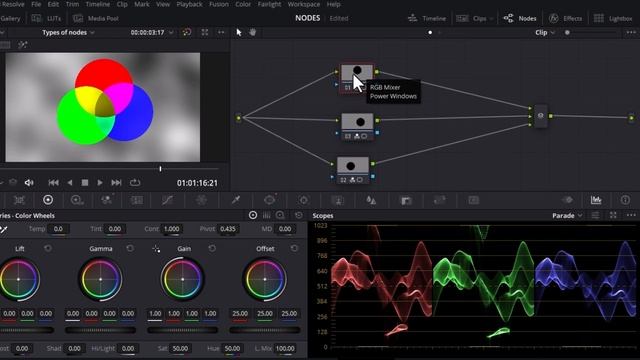Open the HDR grade palette
The image size is (640, 360).
click(77, 200)
